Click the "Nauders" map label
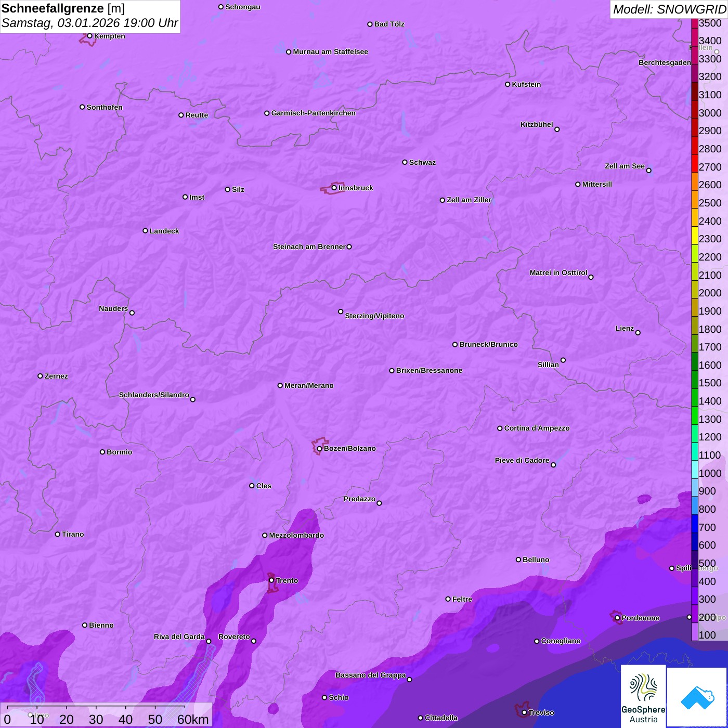This screenshot has height=728, width=728. 113,308
